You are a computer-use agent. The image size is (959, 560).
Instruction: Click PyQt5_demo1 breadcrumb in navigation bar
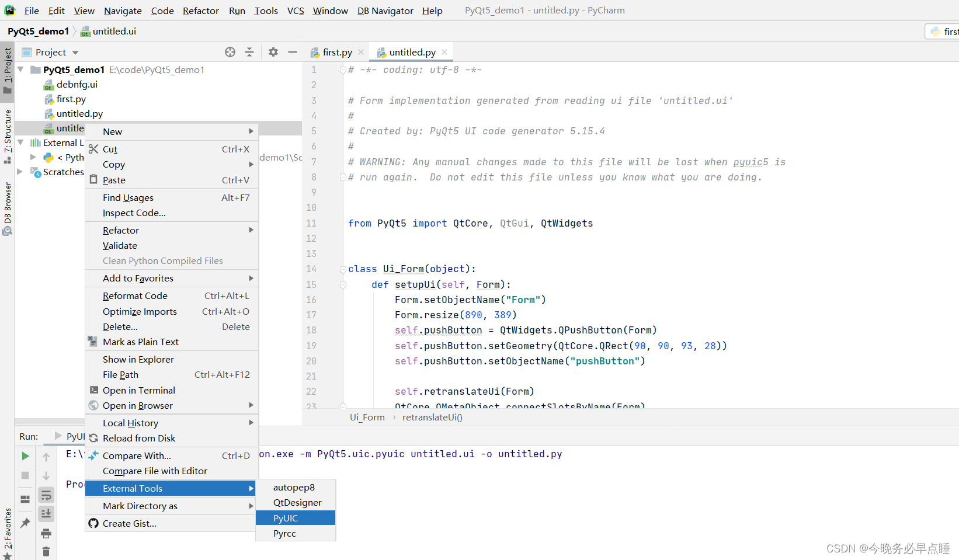[38, 31]
